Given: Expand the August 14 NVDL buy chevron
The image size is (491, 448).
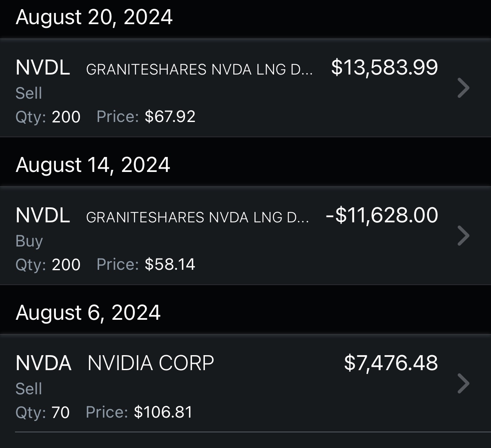Looking at the screenshot, I should [463, 236].
